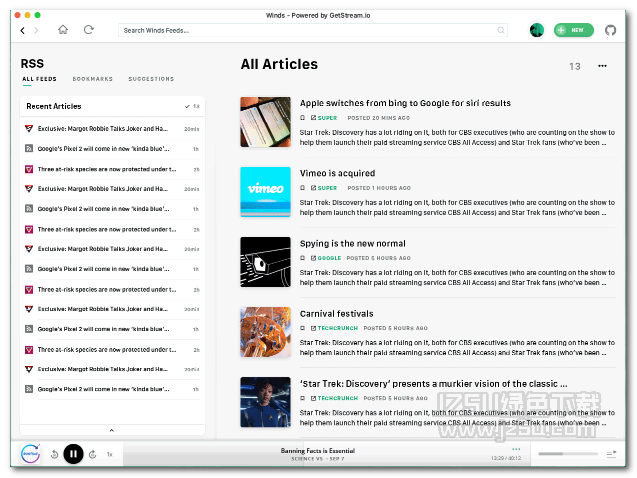Skip backward in the audio player
Viewport: 637px width, 478px height.
tap(54, 454)
